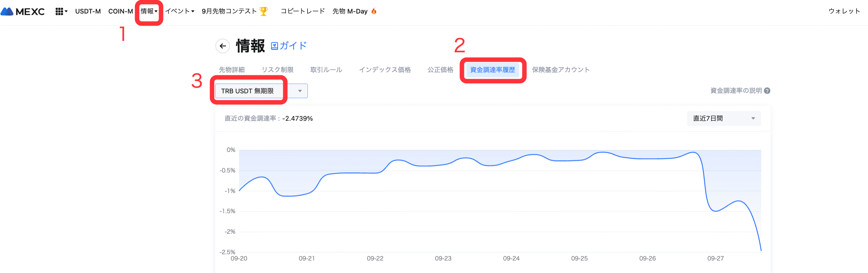
Task: Open the 直近7日間 time range dropdown
Action: click(724, 119)
